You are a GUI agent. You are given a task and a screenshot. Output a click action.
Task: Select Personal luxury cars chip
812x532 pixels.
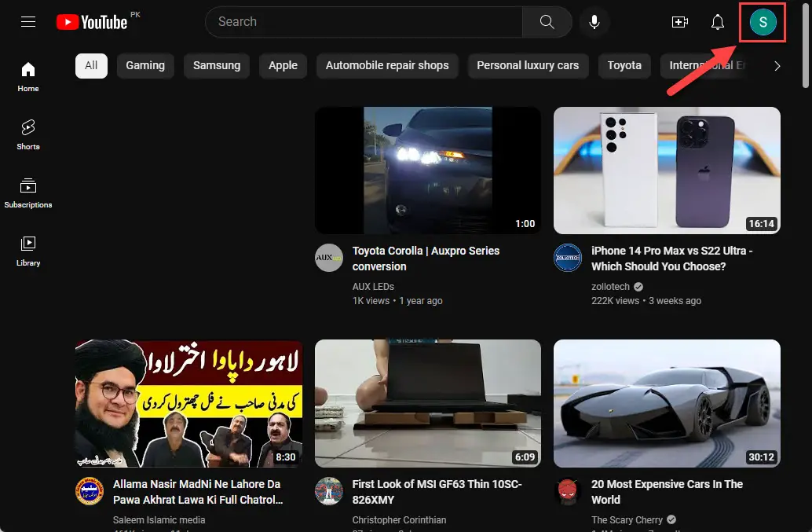point(528,66)
